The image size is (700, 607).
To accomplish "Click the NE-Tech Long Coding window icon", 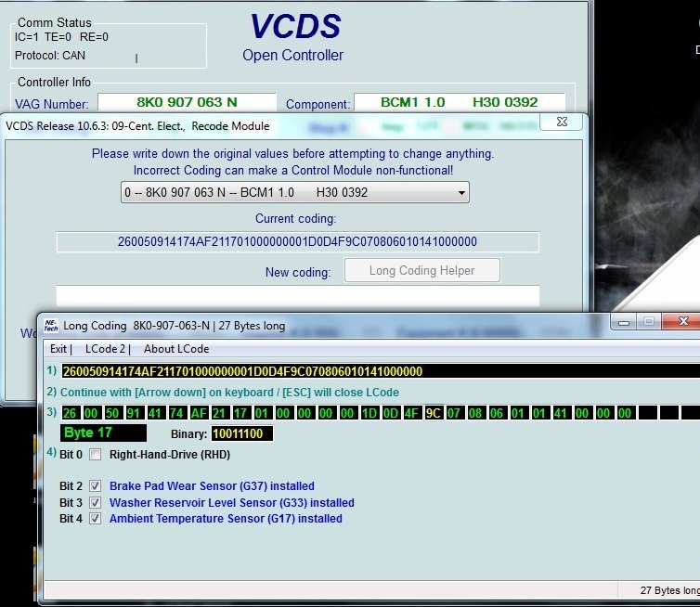I will 51,326.
